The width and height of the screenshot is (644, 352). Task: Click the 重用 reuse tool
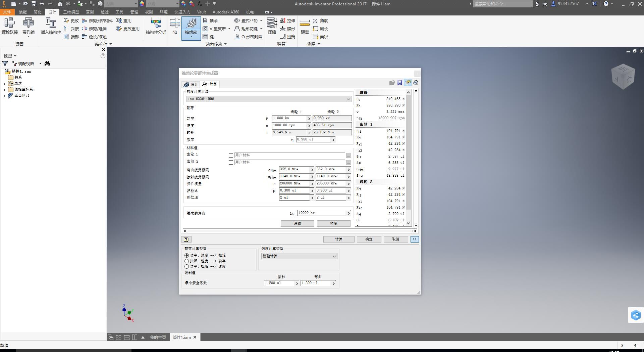click(x=124, y=20)
